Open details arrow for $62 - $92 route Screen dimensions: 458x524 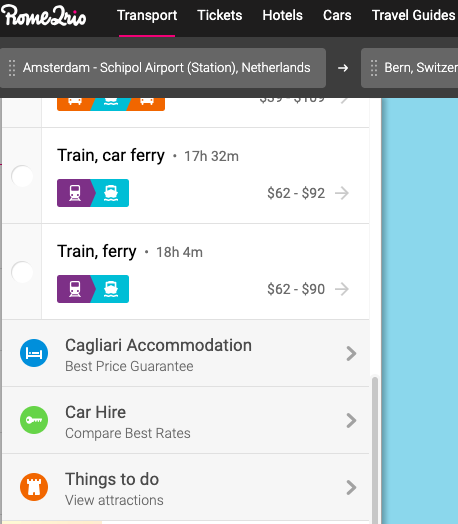click(342, 193)
